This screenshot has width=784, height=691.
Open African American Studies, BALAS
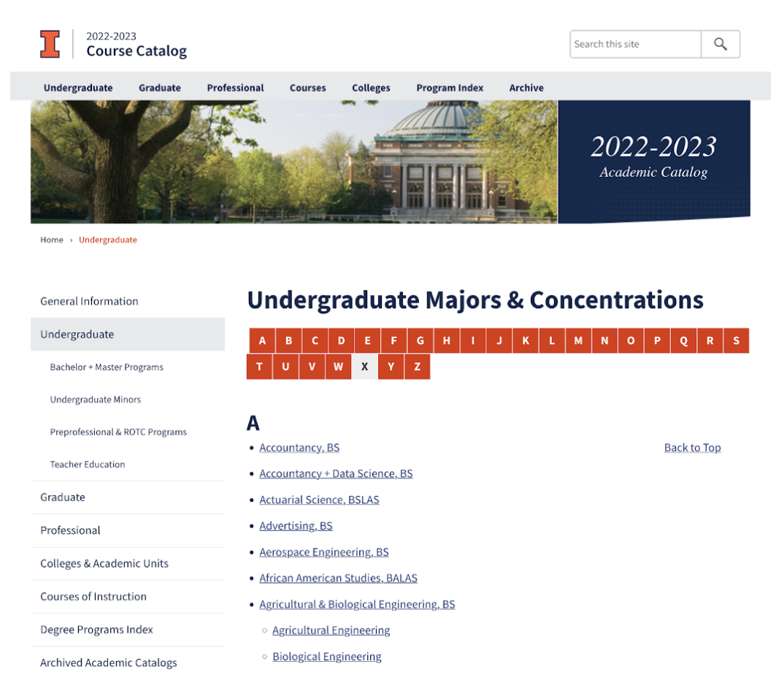339,578
